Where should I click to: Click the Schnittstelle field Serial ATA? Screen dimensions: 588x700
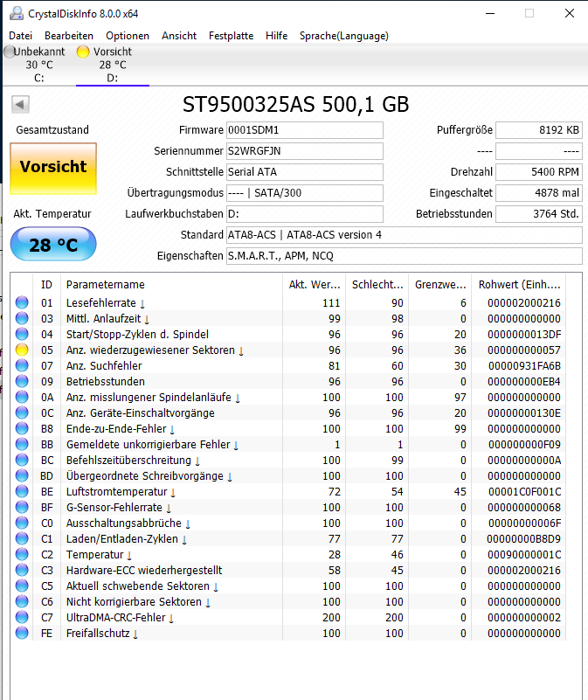[305, 172]
